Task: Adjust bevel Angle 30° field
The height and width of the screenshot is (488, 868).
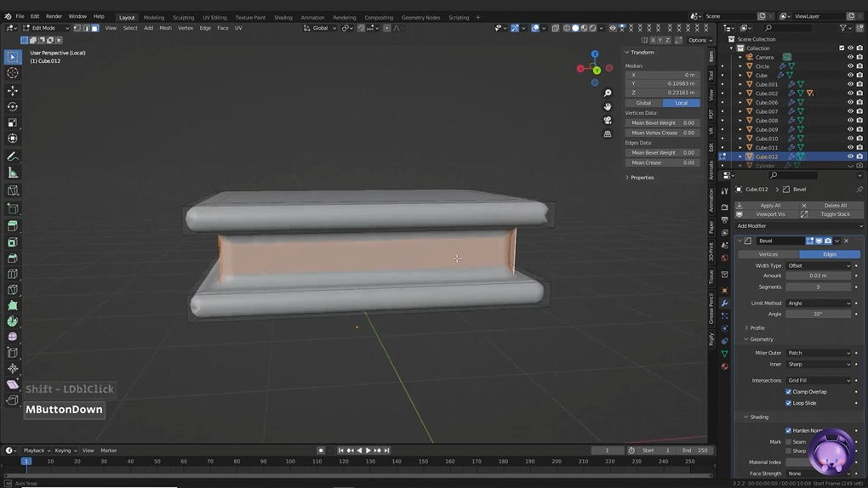Action: [x=818, y=315]
